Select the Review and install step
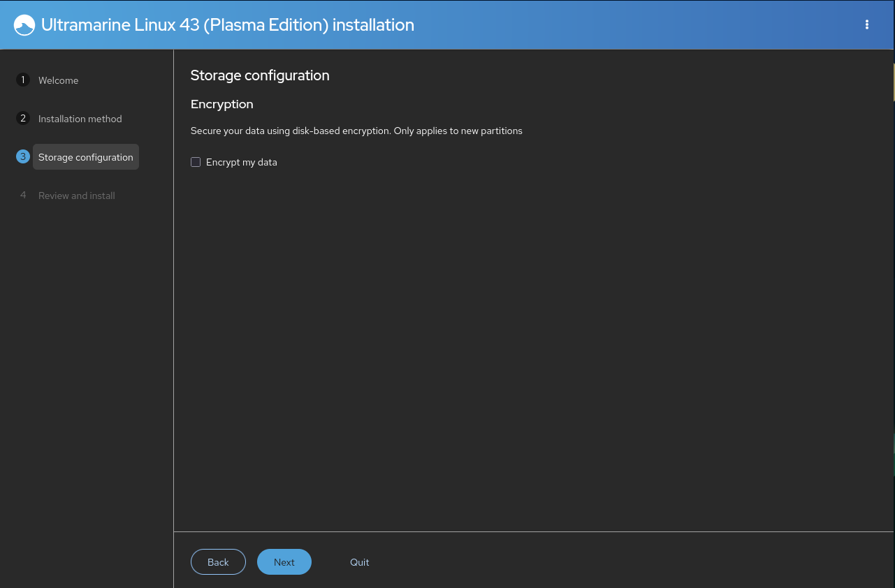895x588 pixels. tap(77, 196)
